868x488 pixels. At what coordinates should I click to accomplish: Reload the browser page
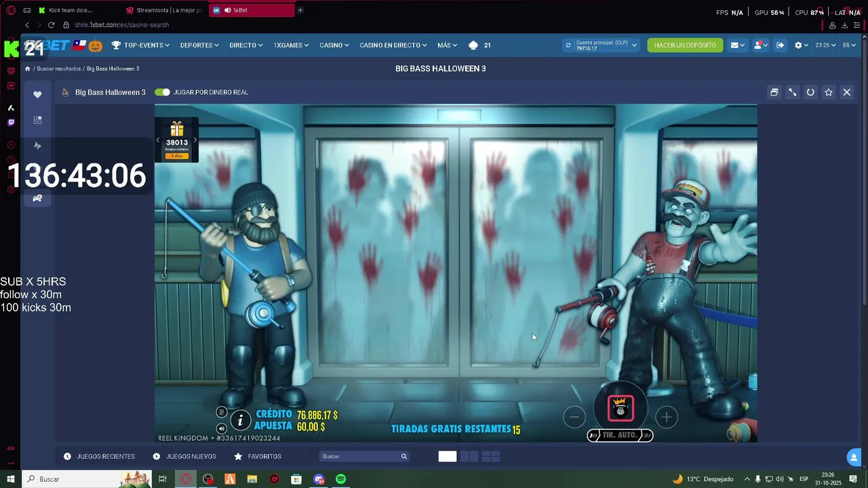click(x=51, y=25)
